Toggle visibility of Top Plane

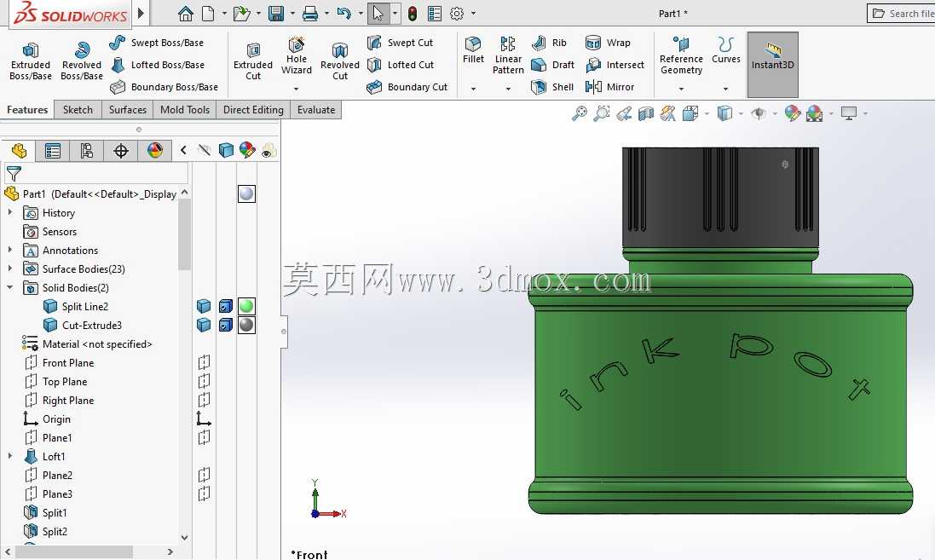coord(204,381)
